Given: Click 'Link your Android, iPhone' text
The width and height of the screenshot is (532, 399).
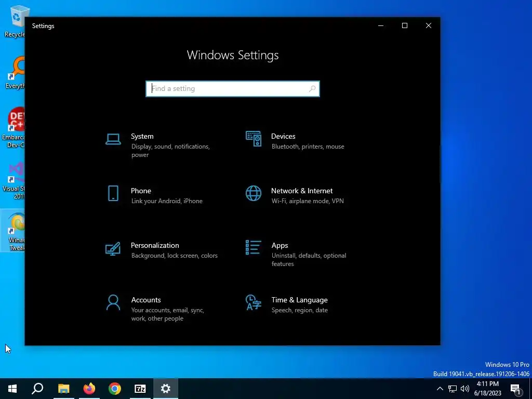Looking at the screenshot, I should pos(167,201).
